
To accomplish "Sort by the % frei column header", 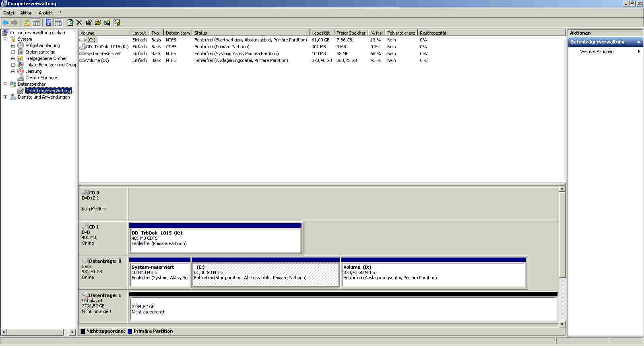I will 376,33.
